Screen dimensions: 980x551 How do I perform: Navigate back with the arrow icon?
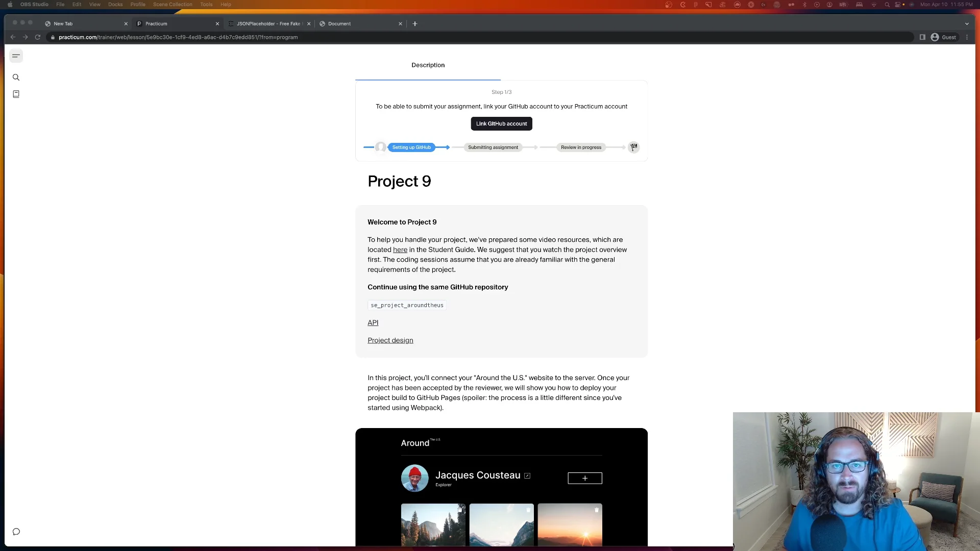pyautogui.click(x=13, y=37)
